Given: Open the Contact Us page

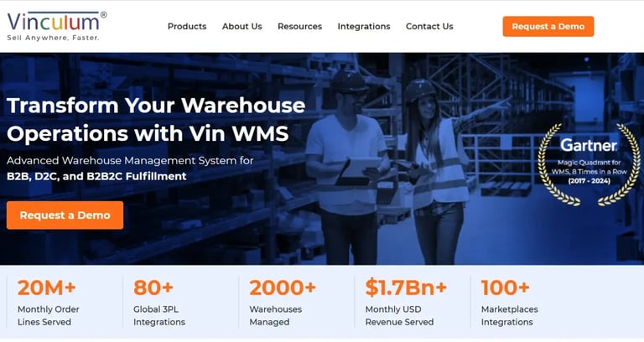Looking at the screenshot, I should pyautogui.click(x=429, y=26).
